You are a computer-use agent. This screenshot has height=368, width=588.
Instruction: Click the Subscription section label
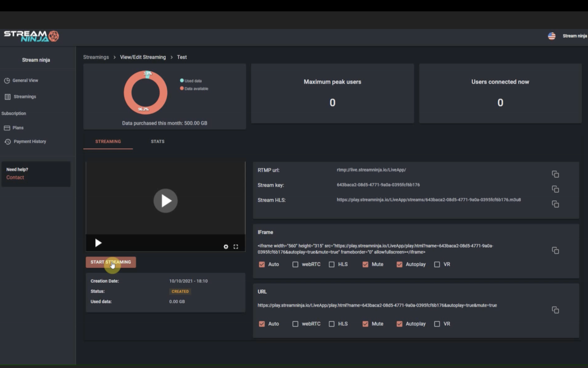tap(14, 114)
